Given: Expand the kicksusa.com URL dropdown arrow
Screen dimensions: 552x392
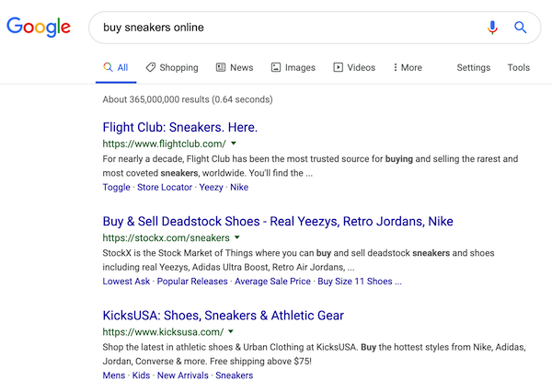Looking at the screenshot, I should pos(231,331).
